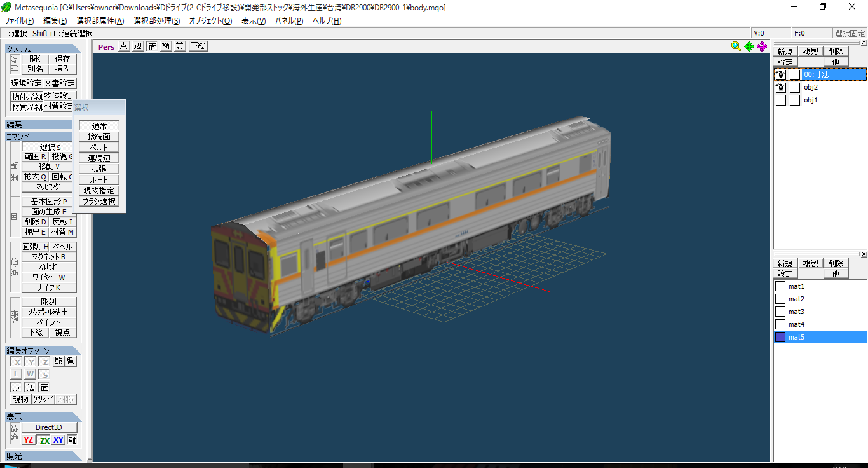Choose ベルト selection mode

click(x=99, y=148)
